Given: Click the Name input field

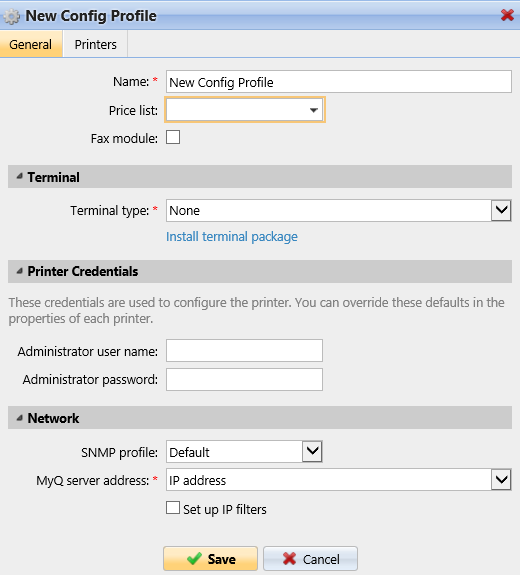Looking at the screenshot, I should (x=338, y=82).
